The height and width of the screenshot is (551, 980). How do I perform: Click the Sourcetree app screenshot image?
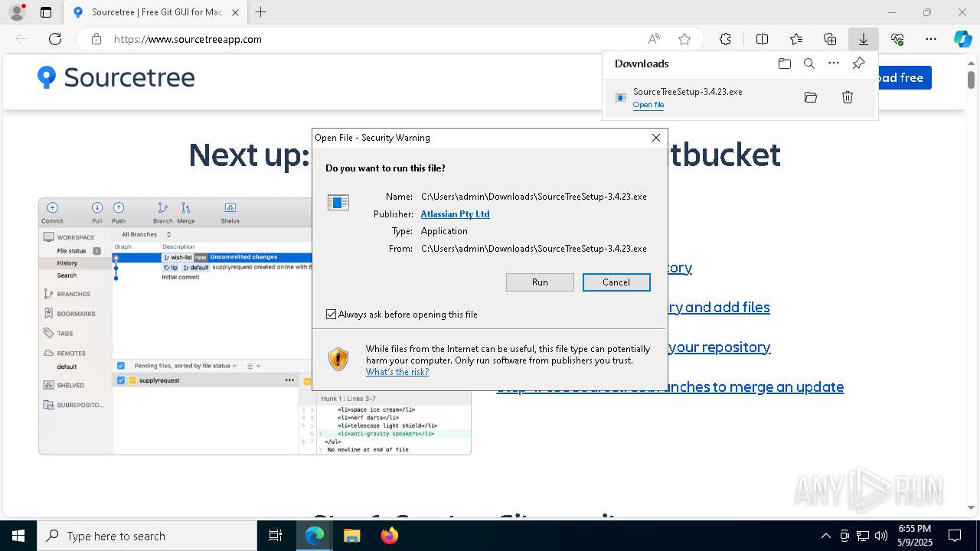(x=254, y=326)
